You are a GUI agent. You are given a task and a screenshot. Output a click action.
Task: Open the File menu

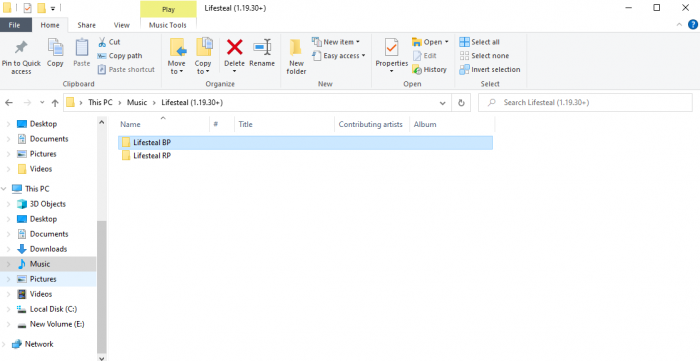pyautogui.click(x=15, y=25)
